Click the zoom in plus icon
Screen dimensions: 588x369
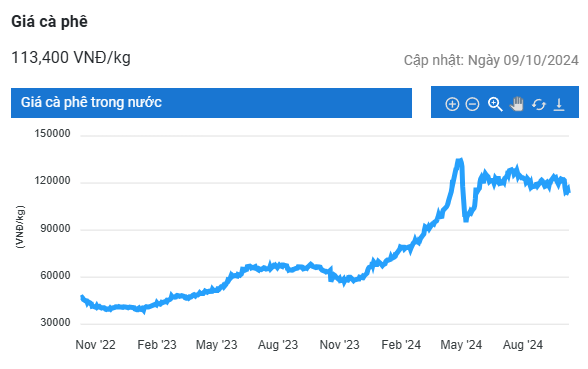[452, 104]
